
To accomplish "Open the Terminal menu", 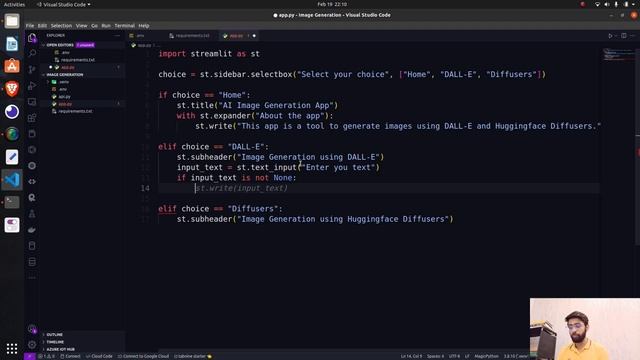I will point(124,26).
